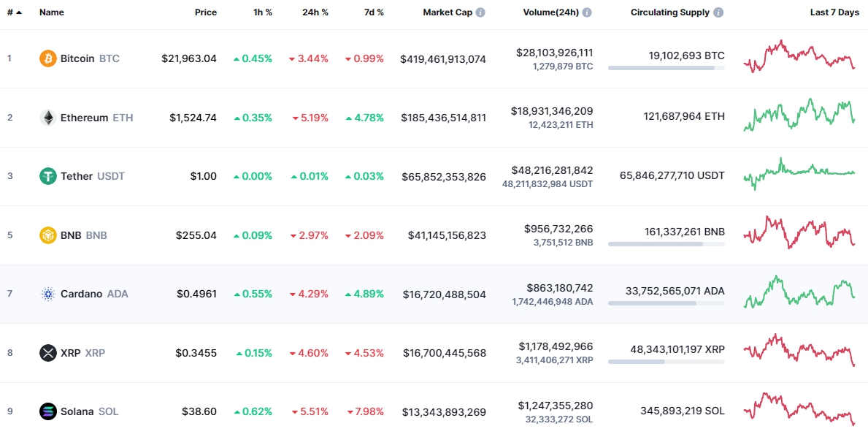868x437 pixels.
Task: Sort the table by rank number
Action: pyautogui.click(x=15, y=12)
